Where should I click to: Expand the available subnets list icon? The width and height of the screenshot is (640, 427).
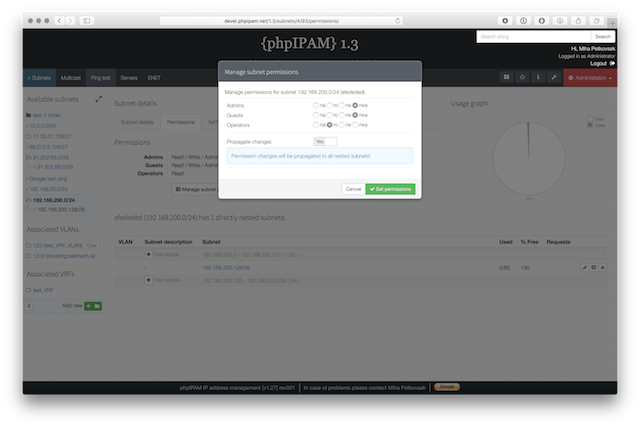pyautogui.click(x=98, y=99)
